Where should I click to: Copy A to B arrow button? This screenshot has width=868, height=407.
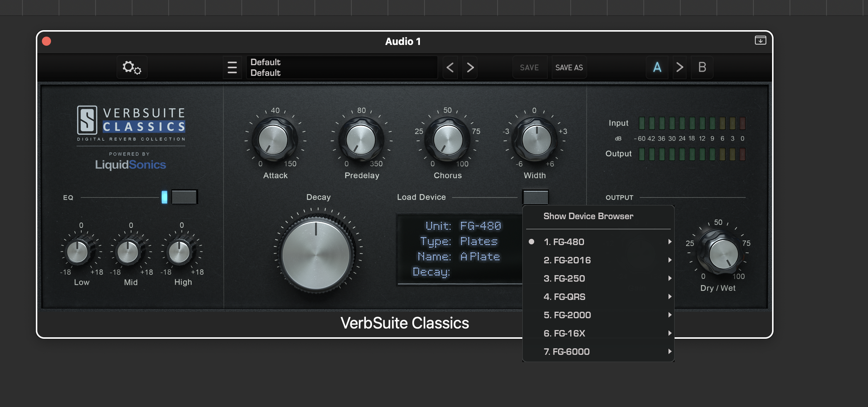pos(680,67)
